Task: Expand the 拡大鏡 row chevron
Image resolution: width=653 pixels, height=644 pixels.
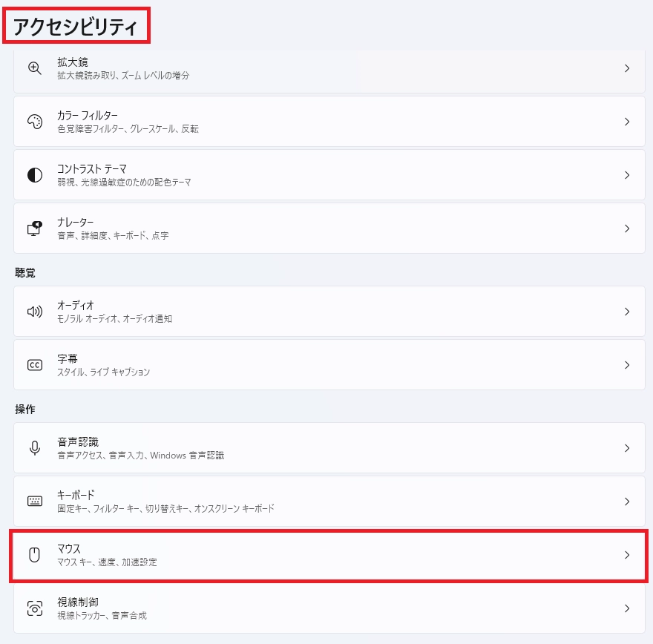Action: pos(627,68)
